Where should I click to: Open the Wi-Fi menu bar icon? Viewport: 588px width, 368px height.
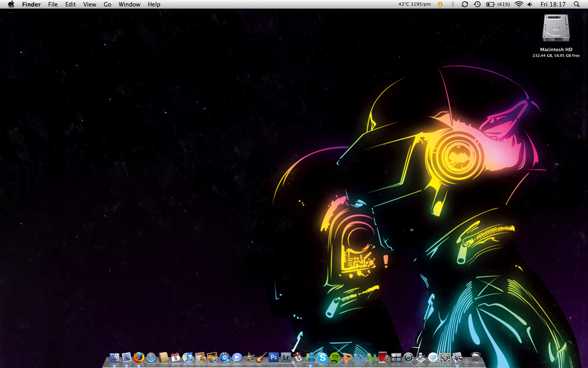click(x=519, y=4)
